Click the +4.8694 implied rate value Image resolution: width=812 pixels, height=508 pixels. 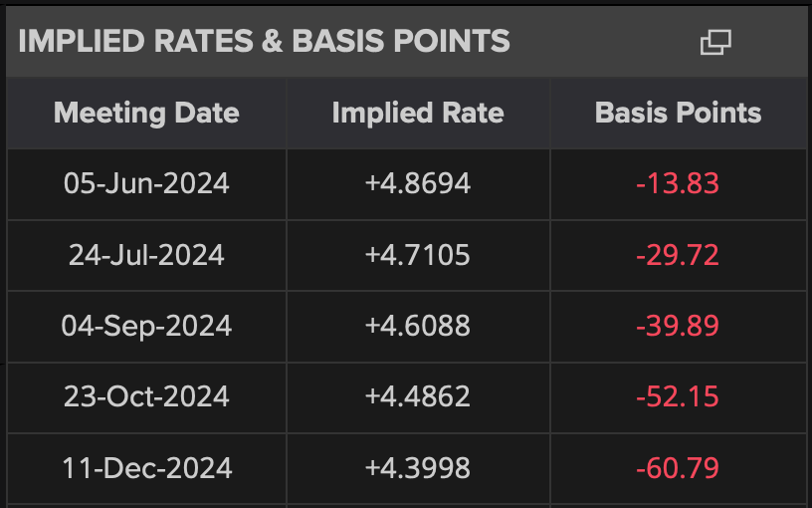tap(418, 184)
